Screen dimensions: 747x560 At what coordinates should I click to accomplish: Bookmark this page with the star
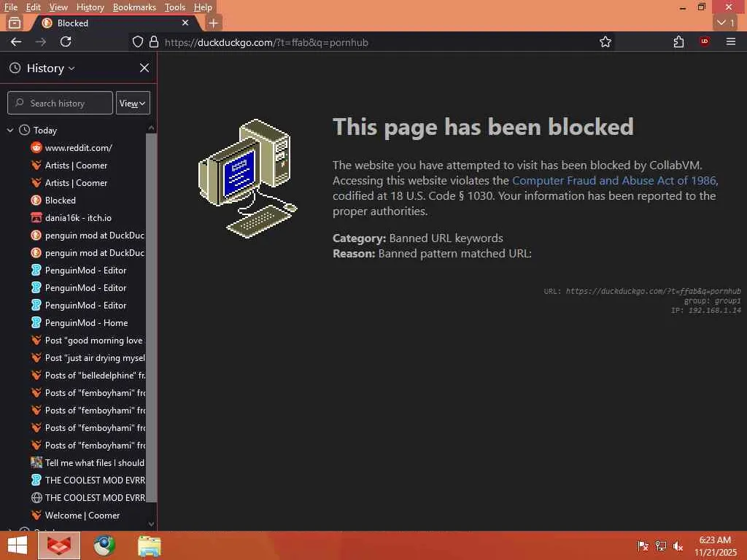[x=605, y=42]
